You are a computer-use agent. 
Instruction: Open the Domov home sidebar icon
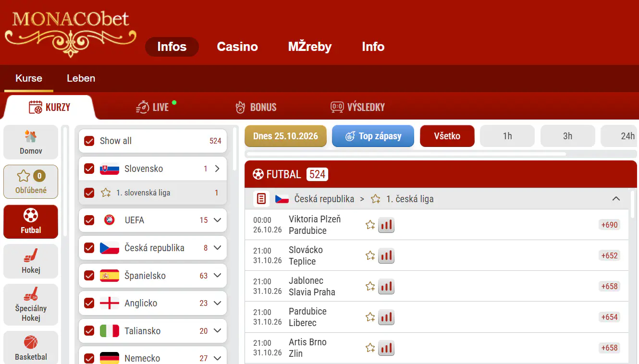point(31,142)
